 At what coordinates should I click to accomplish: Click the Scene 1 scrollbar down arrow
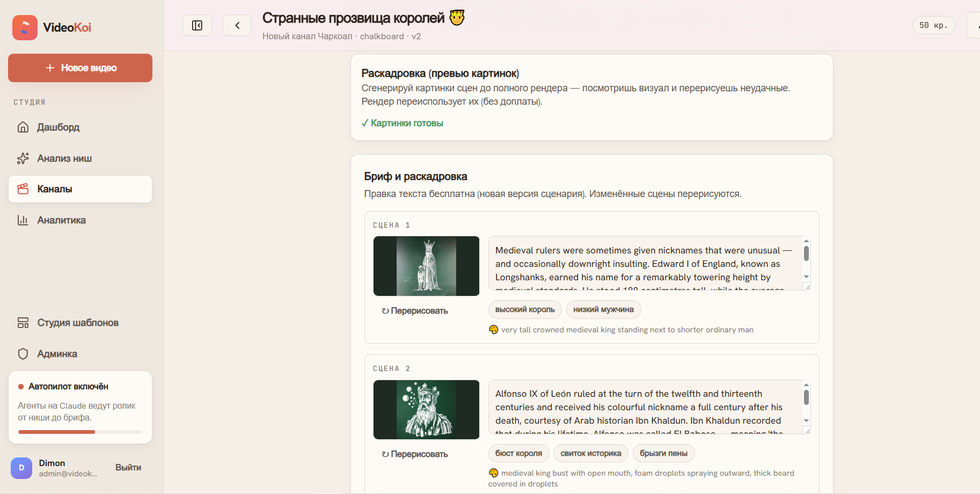[806, 277]
